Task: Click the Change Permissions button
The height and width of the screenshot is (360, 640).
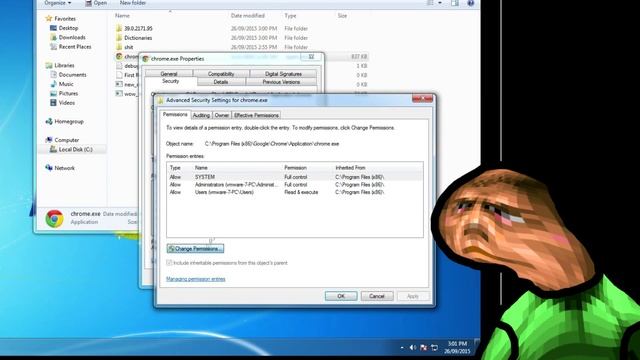Action: click(x=196, y=249)
